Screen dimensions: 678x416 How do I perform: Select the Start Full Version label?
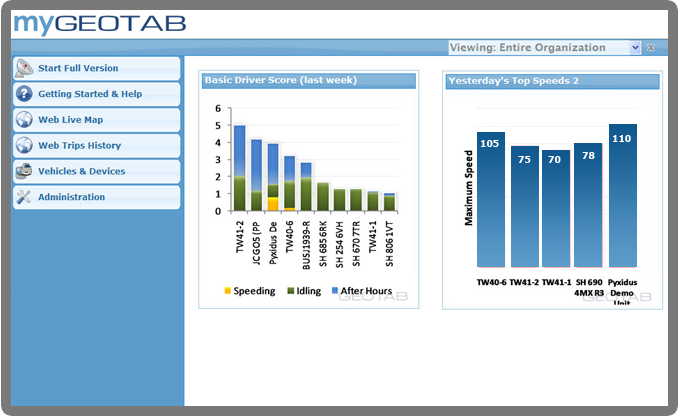(78, 68)
